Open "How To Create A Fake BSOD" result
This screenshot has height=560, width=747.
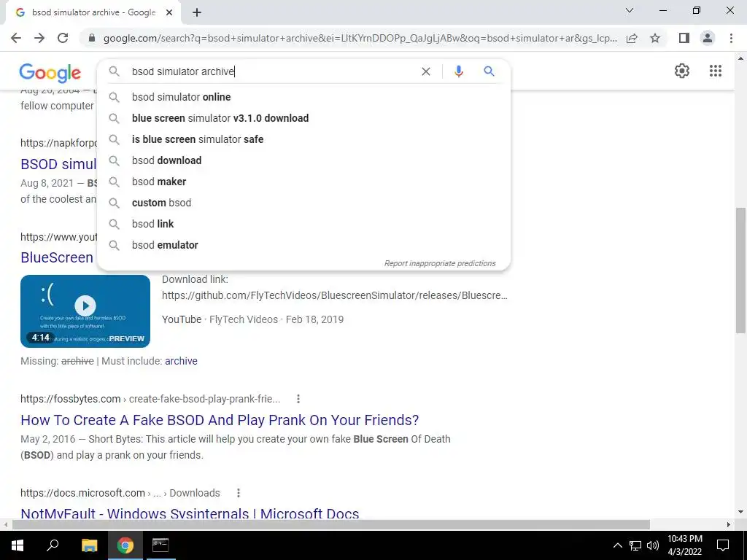(x=220, y=420)
